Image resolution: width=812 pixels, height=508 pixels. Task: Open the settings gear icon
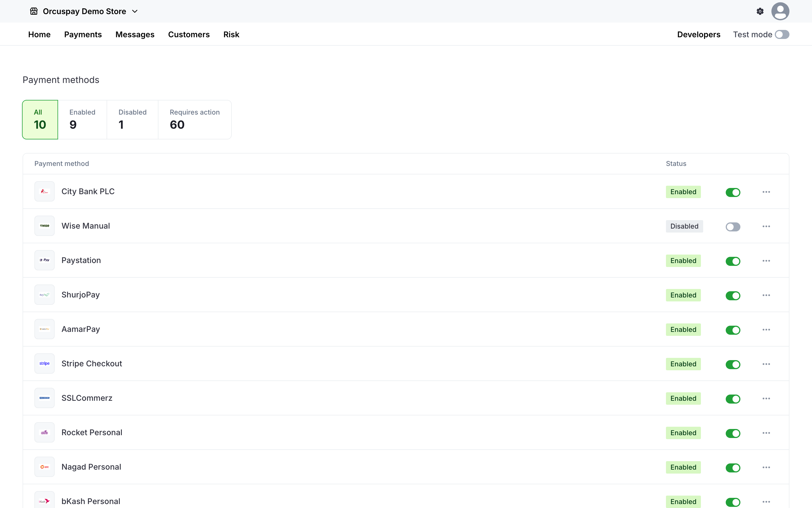pyautogui.click(x=760, y=11)
